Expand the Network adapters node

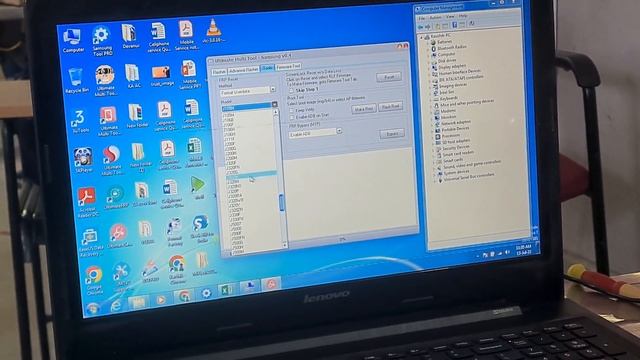(432, 124)
